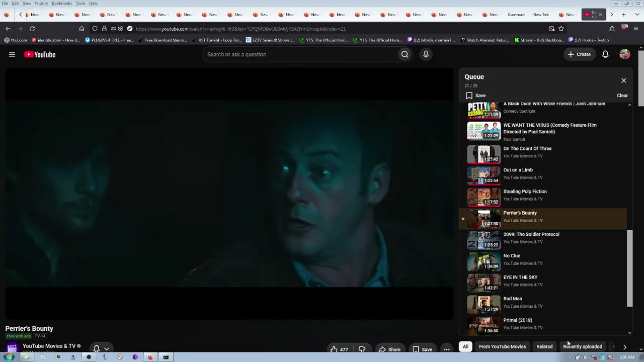Select 'Primal (2018)' queue title
Screen dimensions: 644x362
518,320
